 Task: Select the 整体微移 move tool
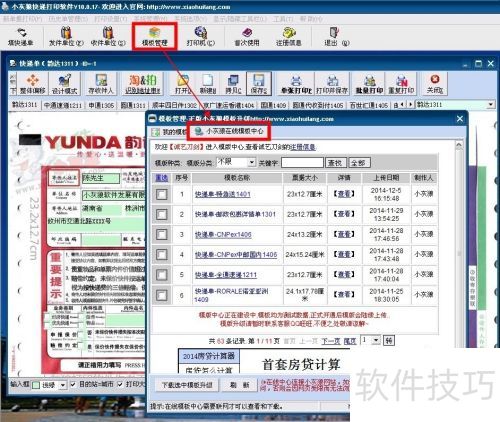[x=32, y=84]
